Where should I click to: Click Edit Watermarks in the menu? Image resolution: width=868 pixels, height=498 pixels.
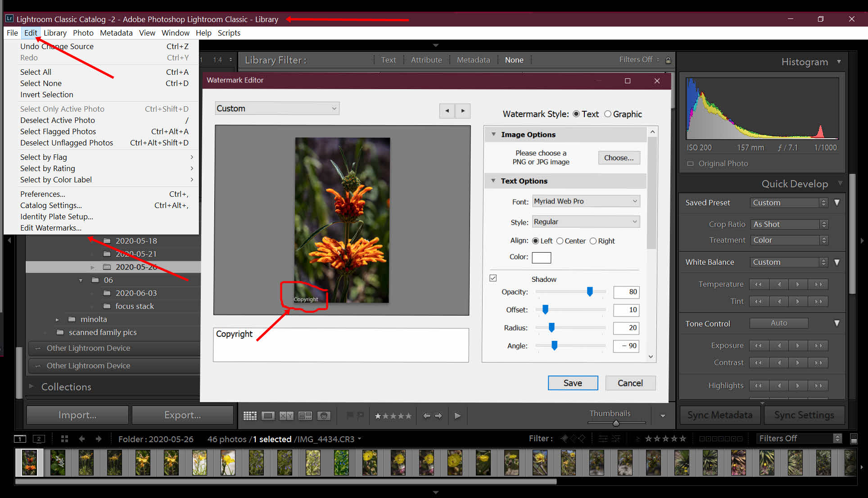[50, 228]
